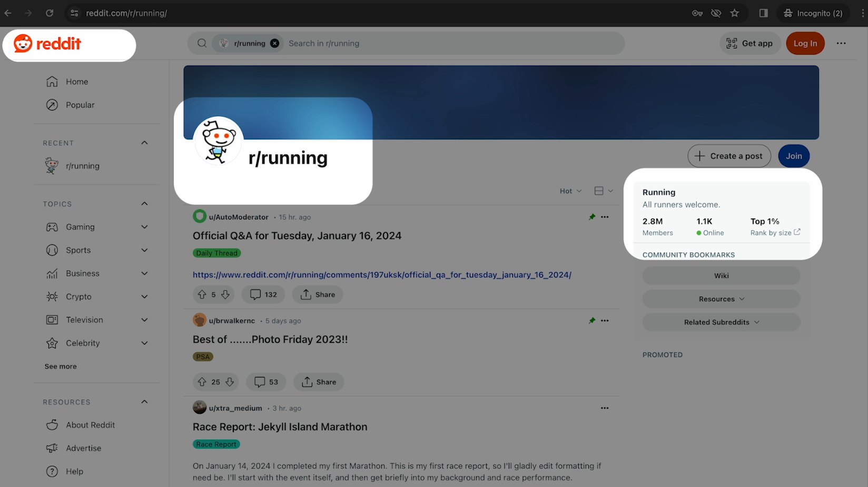Downvote the Photo Friday 2023 post
The width and height of the screenshot is (868, 487).
pyautogui.click(x=230, y=382)
